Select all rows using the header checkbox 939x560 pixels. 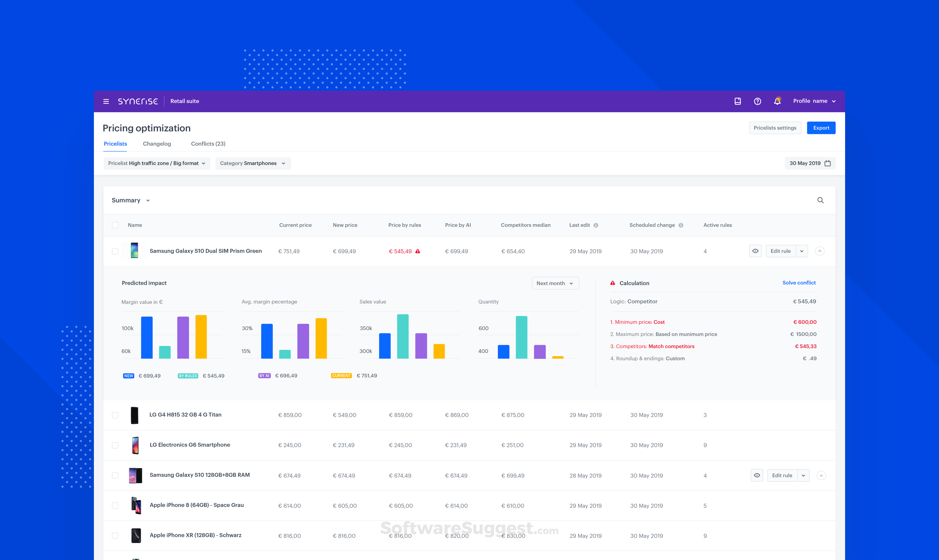tap(115, 225)
